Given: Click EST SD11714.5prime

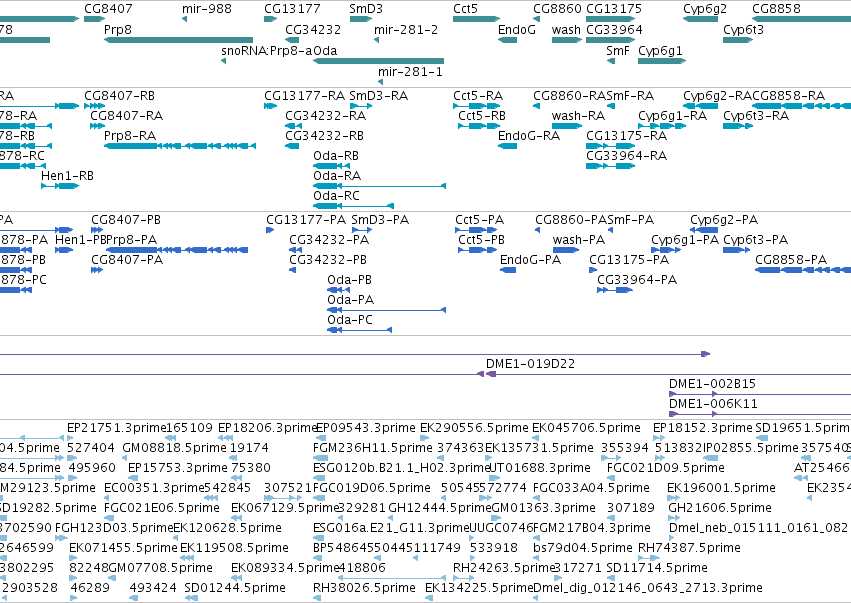Looking at the screenshot, I should coord(657,568).
